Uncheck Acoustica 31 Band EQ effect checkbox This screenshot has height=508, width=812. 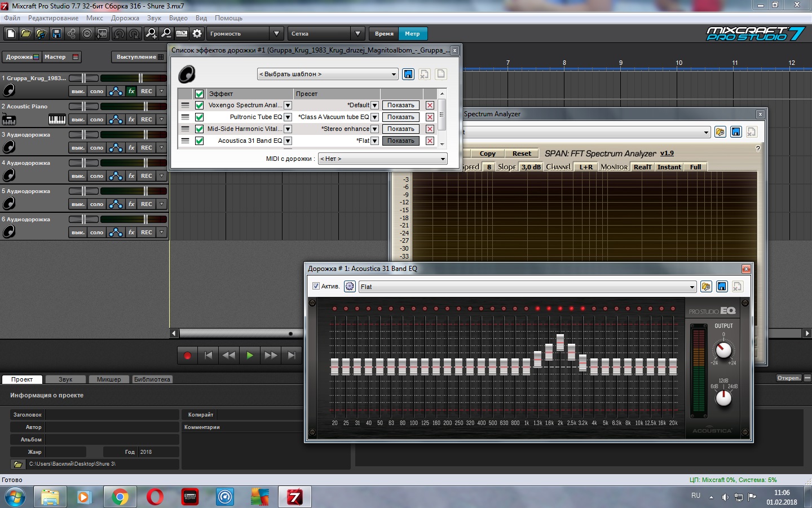pos(199,141)
